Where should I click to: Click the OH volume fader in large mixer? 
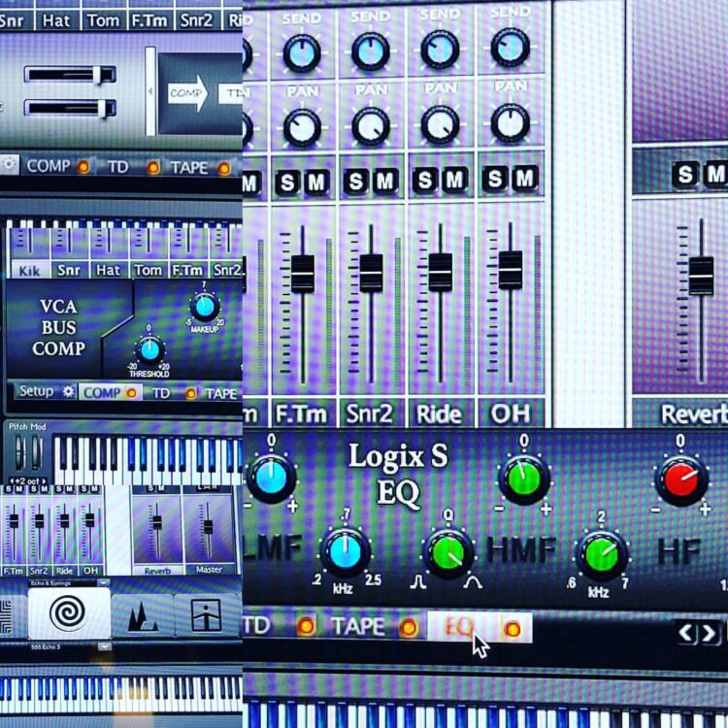click(x=511, y=269)
